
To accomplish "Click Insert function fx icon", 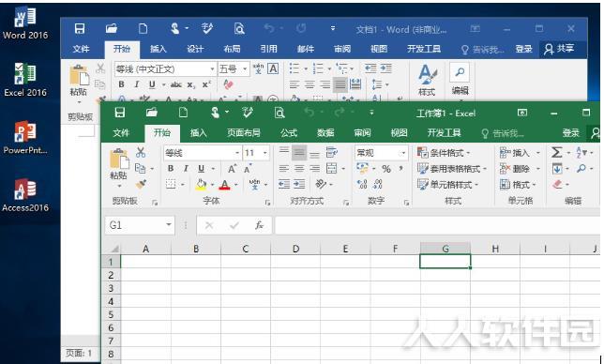I will click(259, 225).
